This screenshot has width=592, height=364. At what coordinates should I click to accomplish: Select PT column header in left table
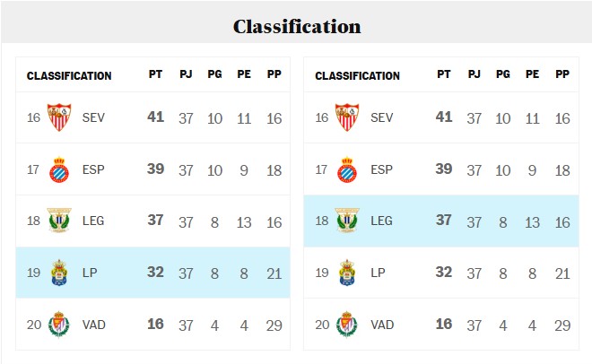(x=155, y=74)
